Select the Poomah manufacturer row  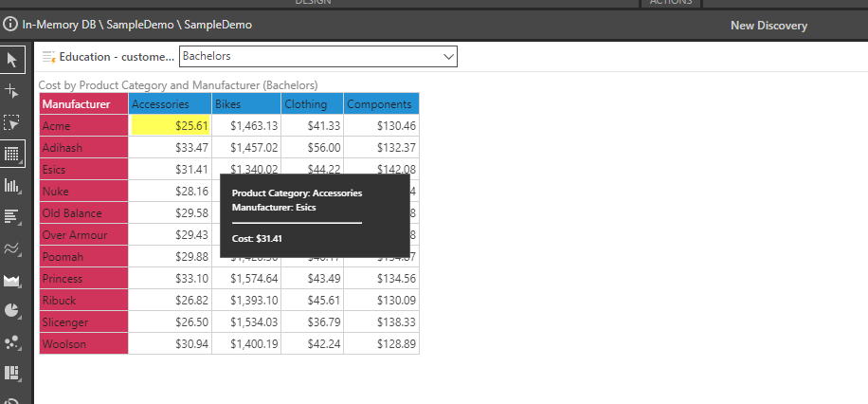coord(84,257)
